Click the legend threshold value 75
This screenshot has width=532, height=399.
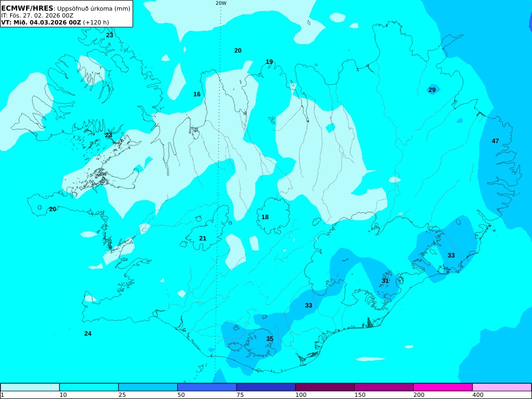[x=240, y=395]
